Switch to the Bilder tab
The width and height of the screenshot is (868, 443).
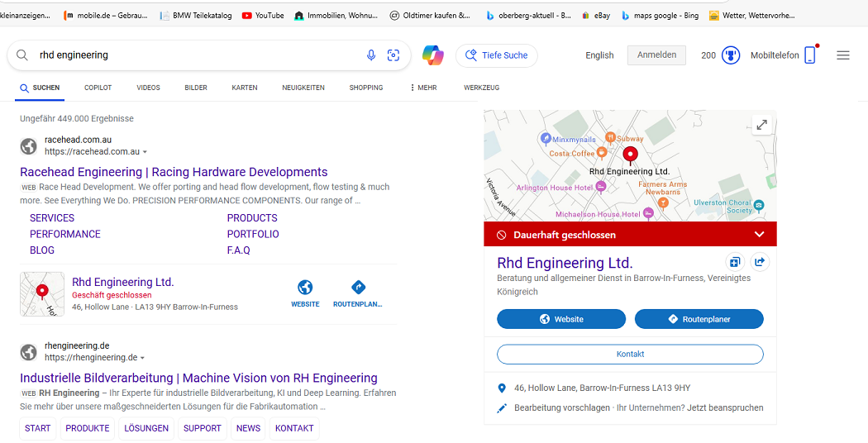coord(196,88)
